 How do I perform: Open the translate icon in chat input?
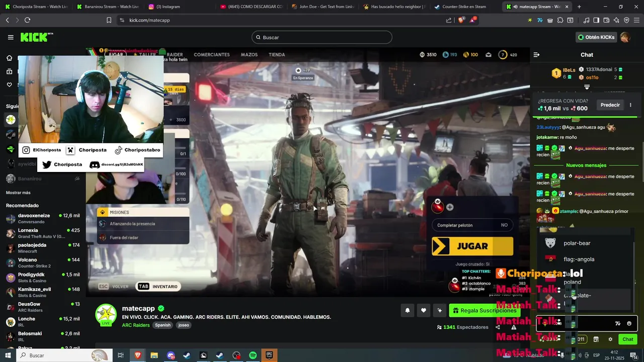coord(618,323)
